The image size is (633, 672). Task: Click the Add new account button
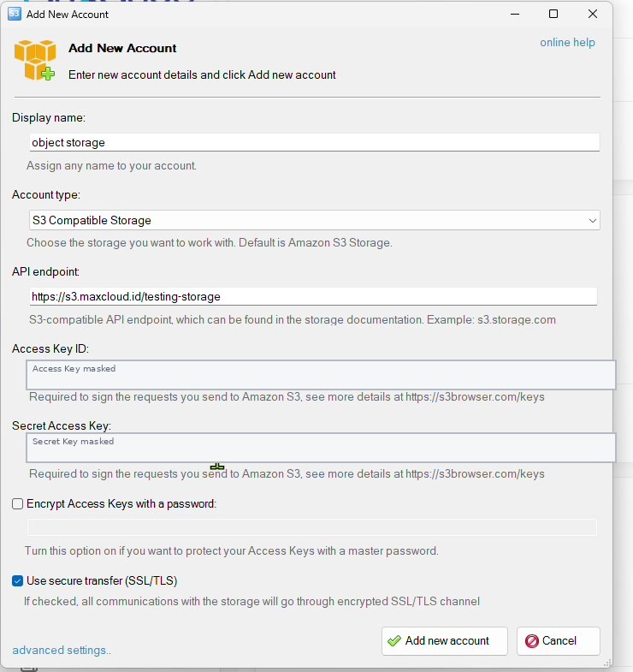click(445, 641)
